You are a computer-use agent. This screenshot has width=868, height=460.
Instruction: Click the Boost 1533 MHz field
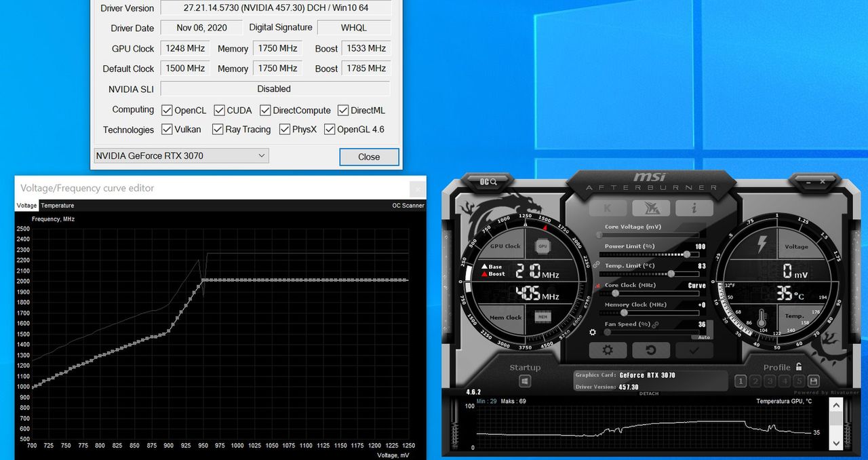(x=366, y=48)
